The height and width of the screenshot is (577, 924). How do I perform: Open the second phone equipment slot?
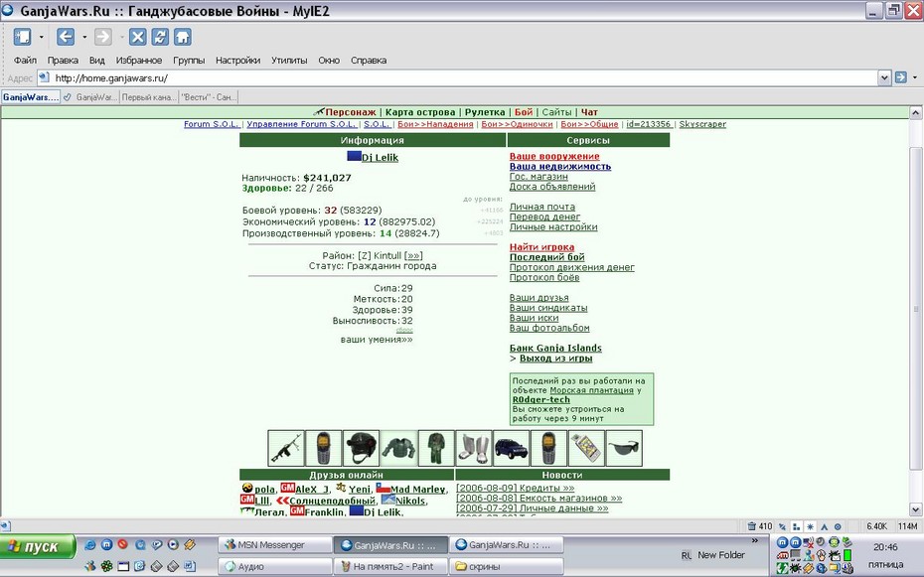click(548, 448)
